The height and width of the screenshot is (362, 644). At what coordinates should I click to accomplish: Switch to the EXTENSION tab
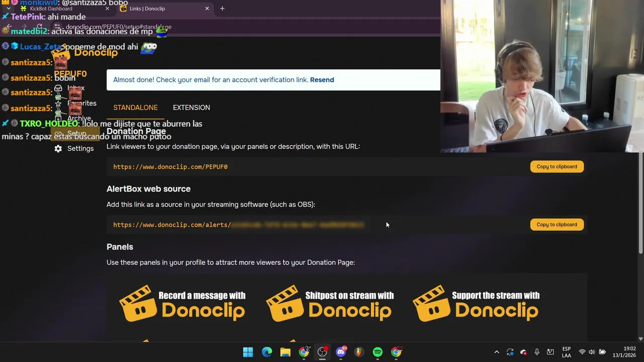point(191,108)
